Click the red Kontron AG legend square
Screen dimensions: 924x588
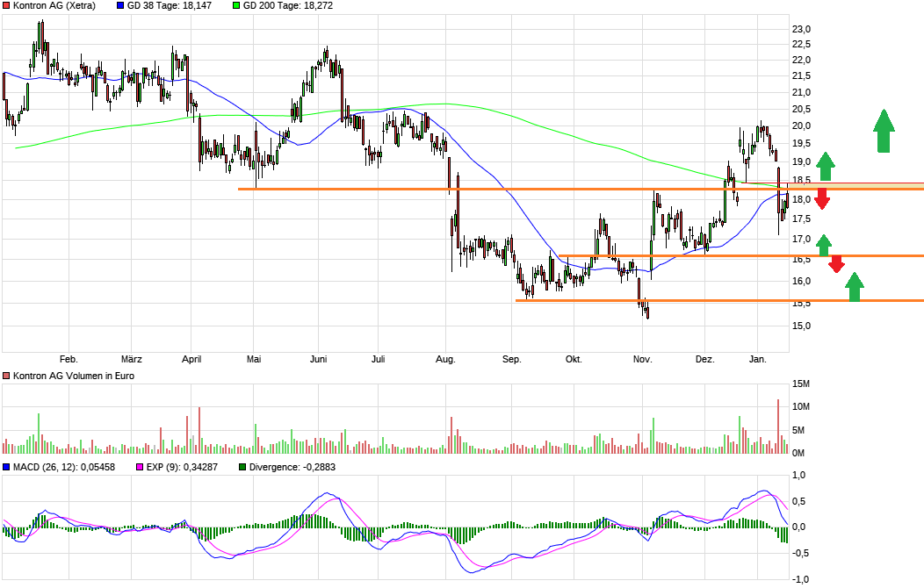(7, 5)
